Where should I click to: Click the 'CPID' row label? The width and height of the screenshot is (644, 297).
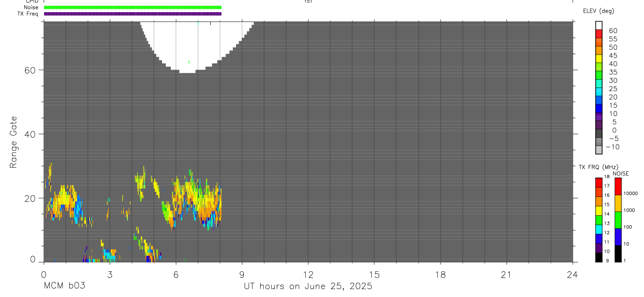click(x=32, y=2)
